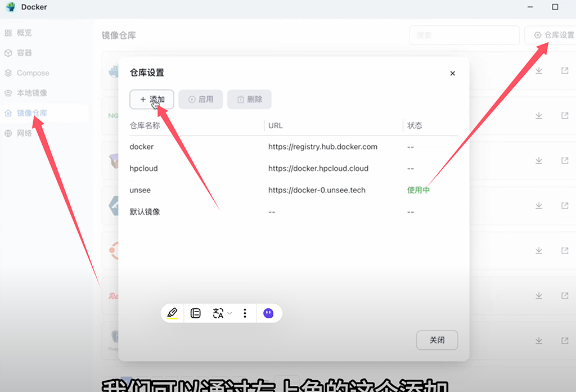The height and width of the screenshot is (392, 576).
Task: Select the docker repository row name
Action: click(x=141, y=147)
